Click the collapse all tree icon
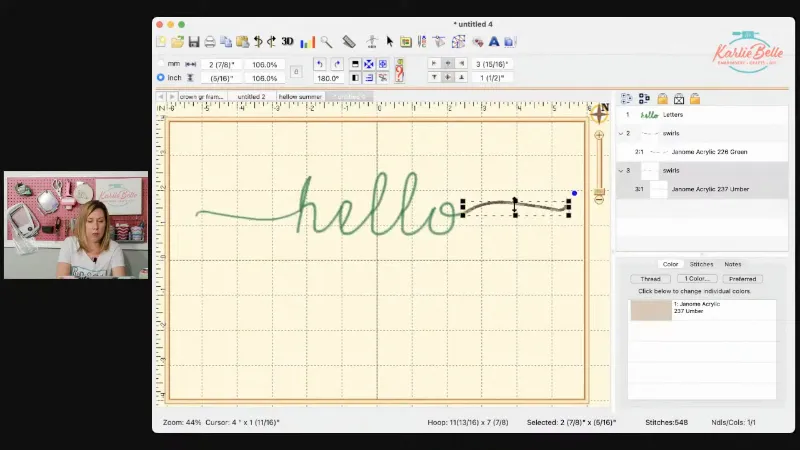Viewport: 800px width, 450px height. click(x=644, y=98)
